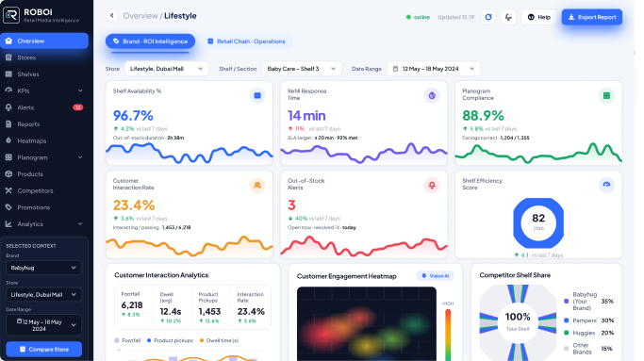The width and height of the screenshot is (644, 361).
Task: Click the Compare Store button
Action: [x=43, y=349]
